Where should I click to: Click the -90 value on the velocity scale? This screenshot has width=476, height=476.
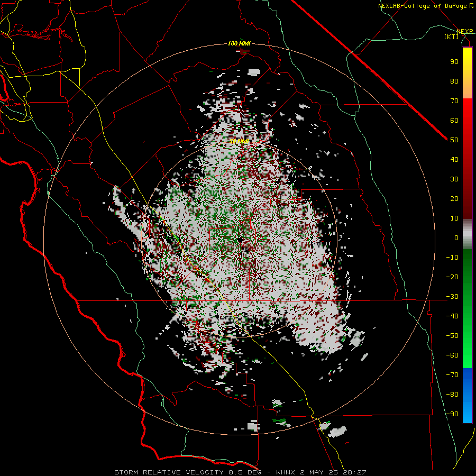coord(452,414)
